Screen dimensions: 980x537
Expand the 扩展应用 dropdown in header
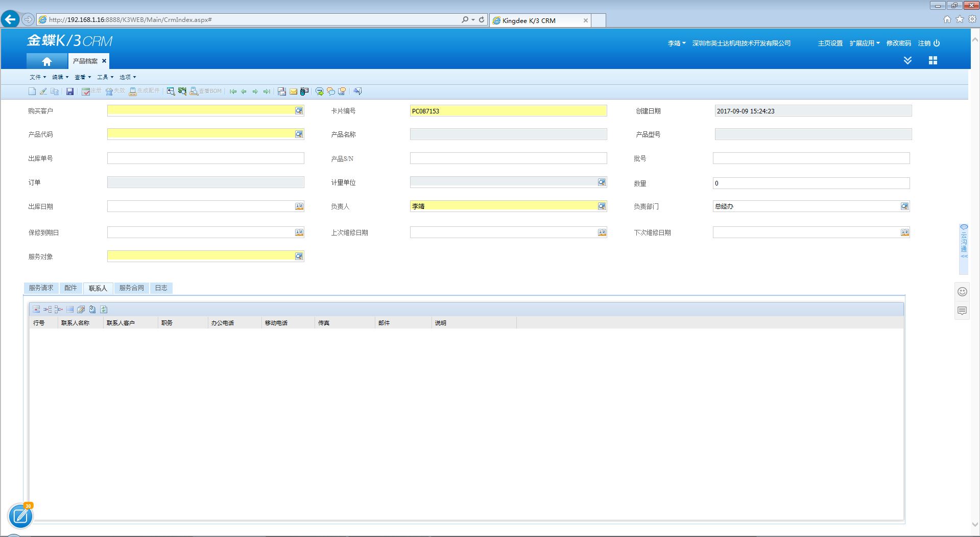864,43
